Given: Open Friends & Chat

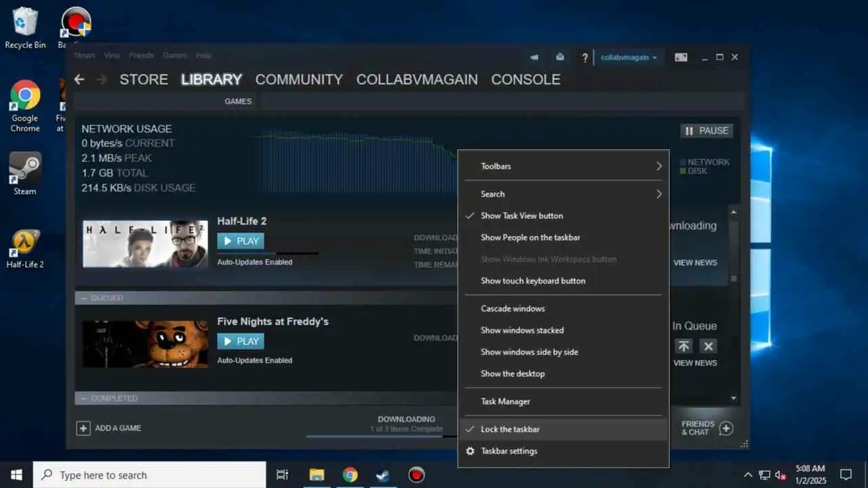Looking at the screenshot, I should (707, 428).
